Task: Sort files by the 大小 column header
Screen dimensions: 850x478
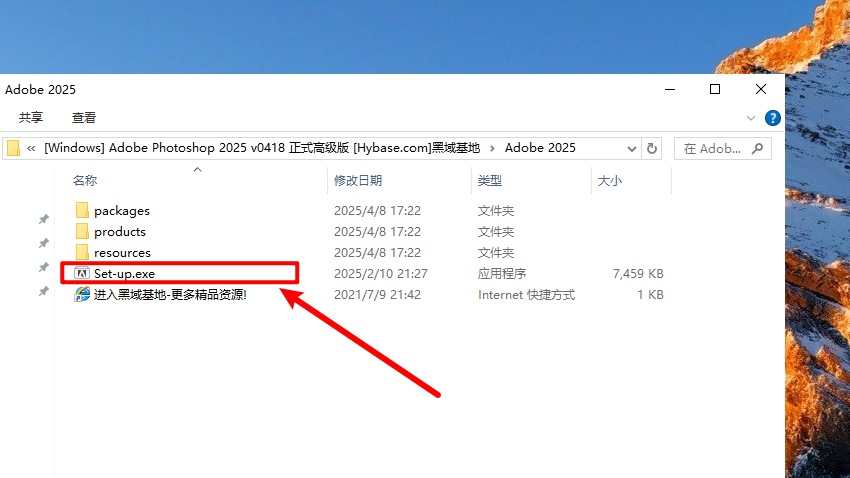Action: click(x=610, y=180)
